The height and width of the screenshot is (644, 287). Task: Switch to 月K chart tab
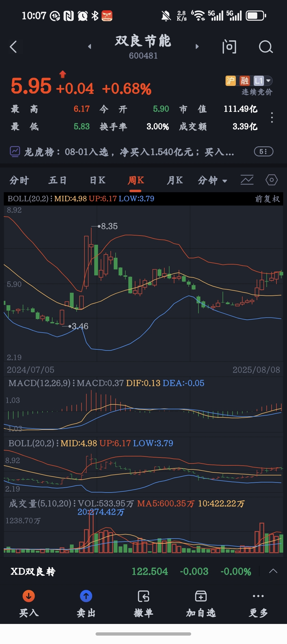click(175, 180)
